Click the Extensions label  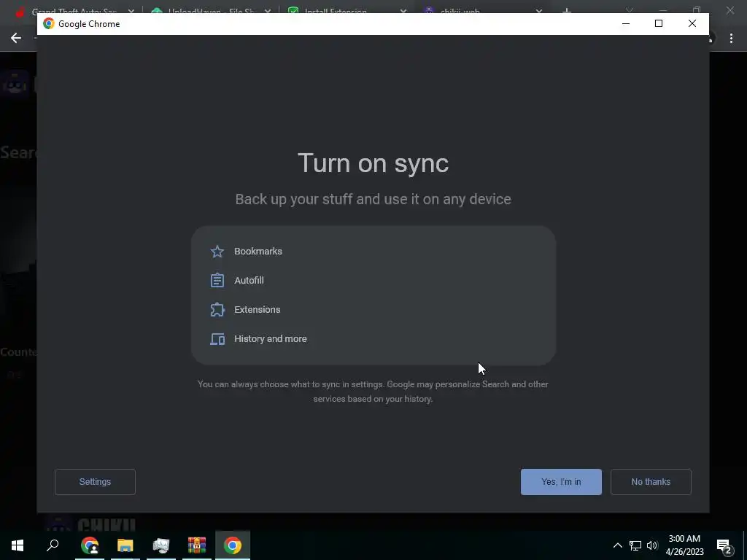click(x=257, y=309)
